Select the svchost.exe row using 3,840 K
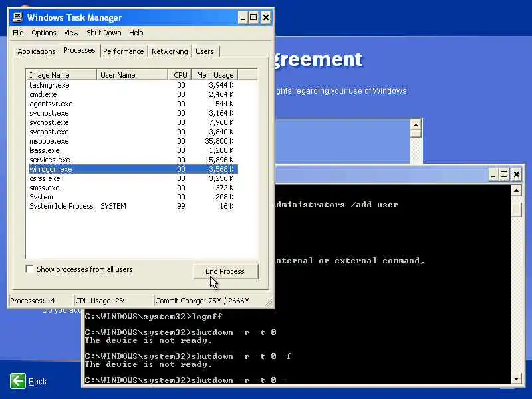 click(x=133, y=132)
